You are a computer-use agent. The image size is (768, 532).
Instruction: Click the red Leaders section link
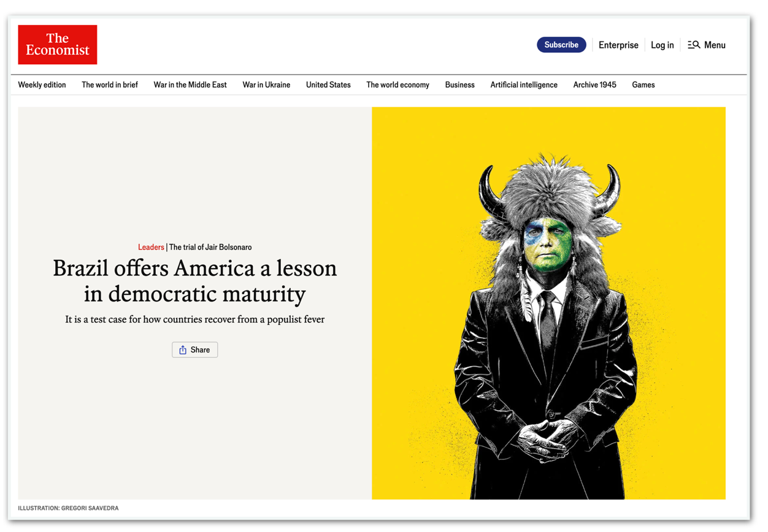pyautogui.click(x=151, y=247)
